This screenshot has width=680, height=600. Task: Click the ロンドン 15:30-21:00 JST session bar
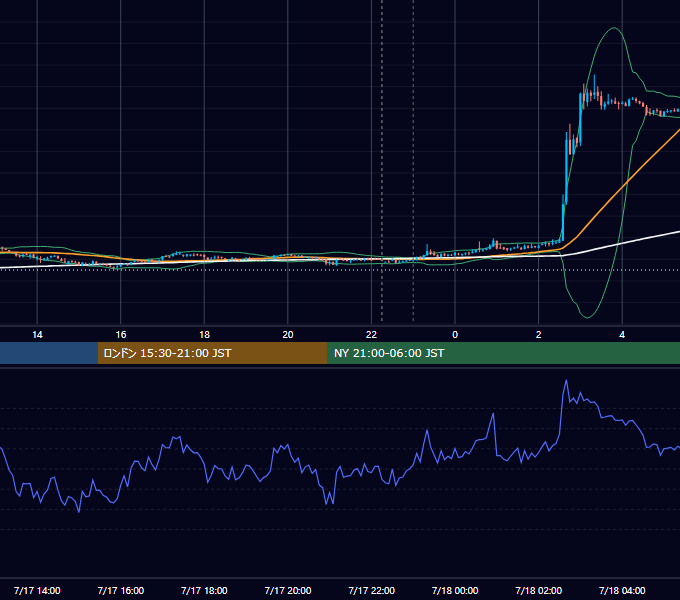click(x=212, y=353)
